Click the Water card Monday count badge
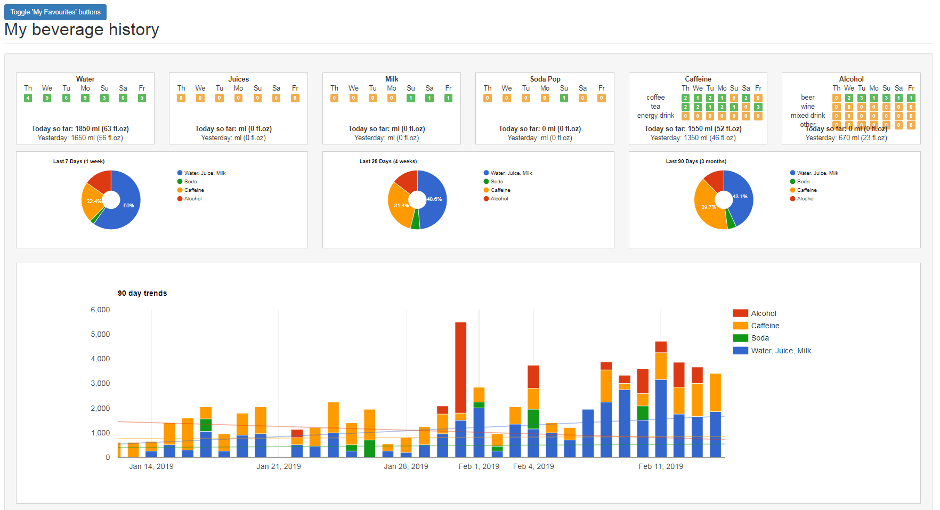The image size is (940, 510). 85,98
